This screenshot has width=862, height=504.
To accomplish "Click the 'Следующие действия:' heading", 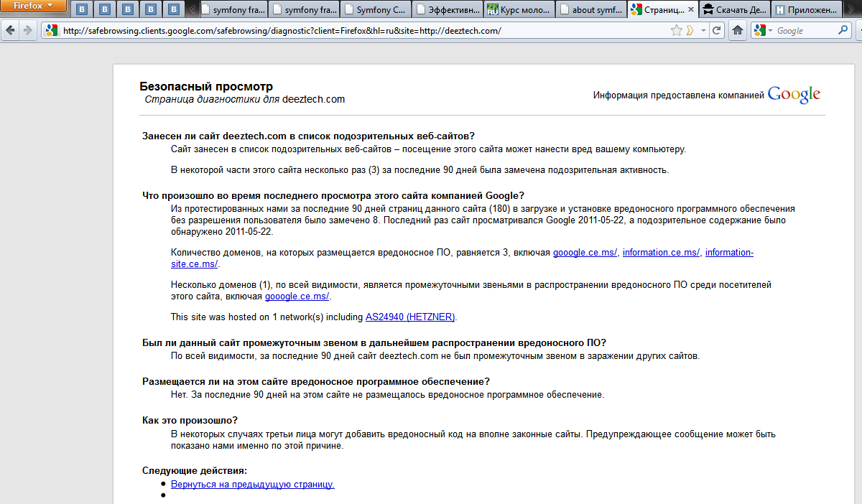I will pyautogui.click(x=195, y=470).
